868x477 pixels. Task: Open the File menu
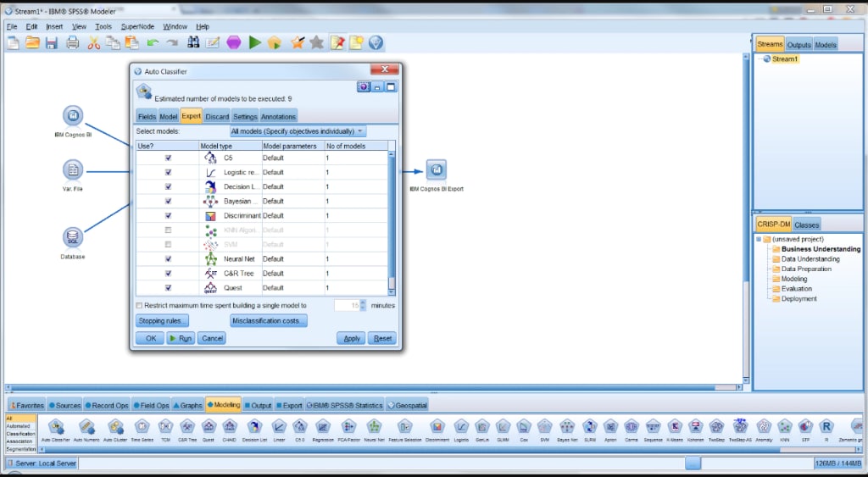(x=12, y=26)
